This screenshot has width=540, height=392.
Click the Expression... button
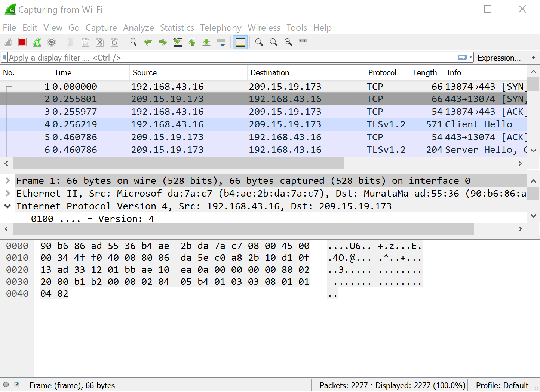tap(499, 58)
